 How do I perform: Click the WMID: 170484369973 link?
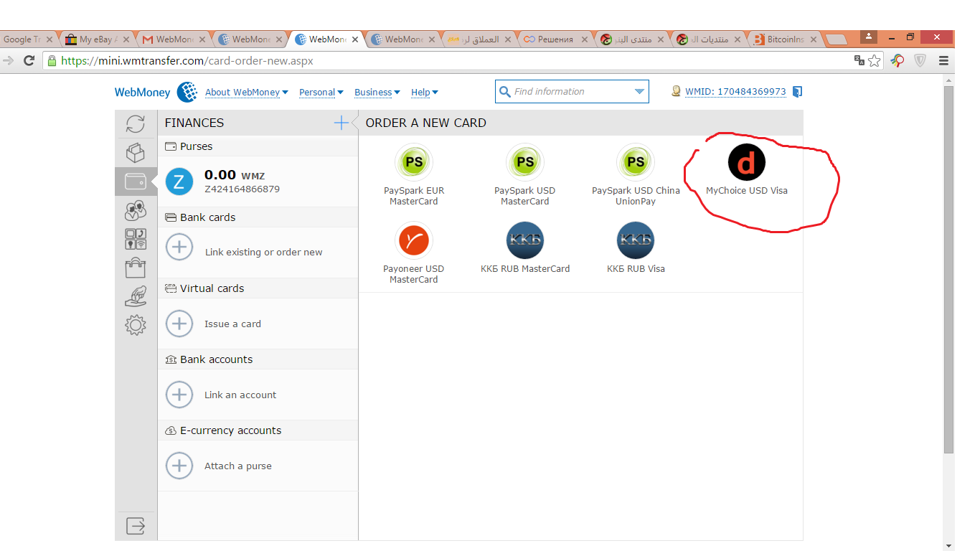coord(735,92)
